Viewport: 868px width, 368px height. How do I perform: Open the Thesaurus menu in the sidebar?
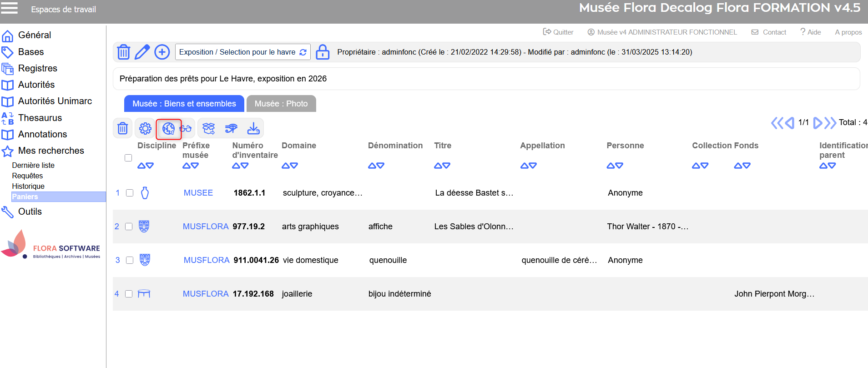pyautogui.click(x=40, y=118)
